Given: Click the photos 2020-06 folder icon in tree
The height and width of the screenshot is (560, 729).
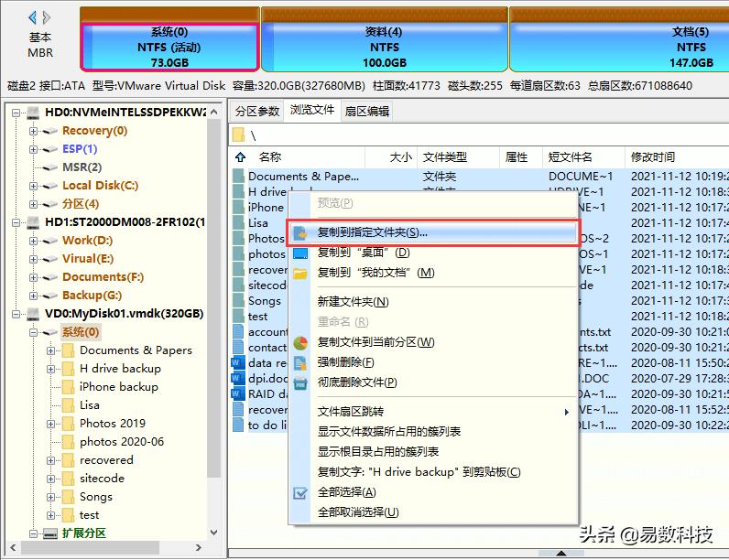Looking at the screenshot, I should pyautogui.click(x=69, y=442).
